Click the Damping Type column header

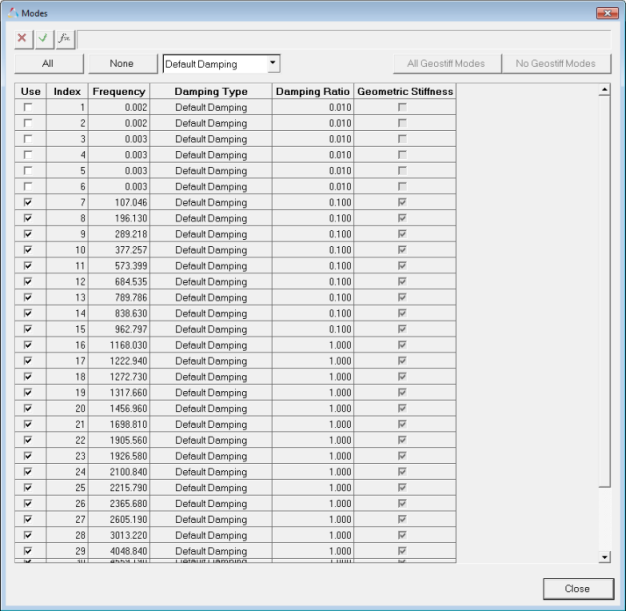click(x=211, y=91)
